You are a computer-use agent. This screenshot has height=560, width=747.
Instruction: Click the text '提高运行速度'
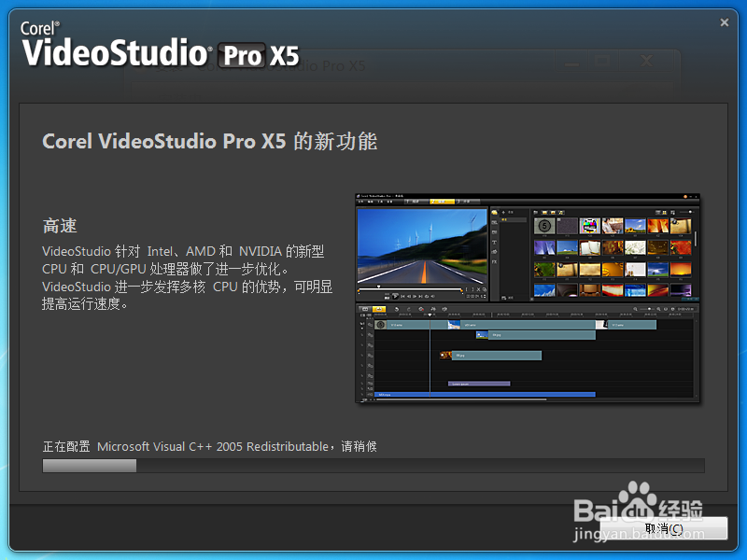click(81, 304)
